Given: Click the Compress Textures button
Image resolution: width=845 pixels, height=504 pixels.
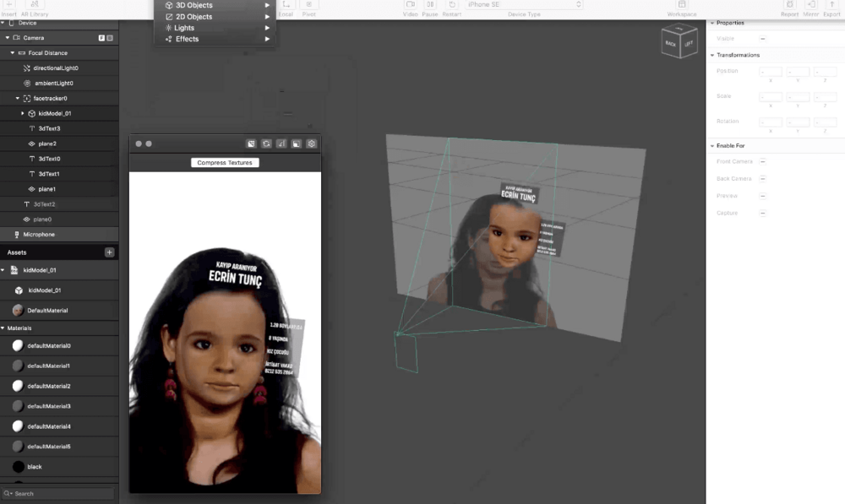Looking at the screenshot, I should pyautogui.click(x=225, y=162).
